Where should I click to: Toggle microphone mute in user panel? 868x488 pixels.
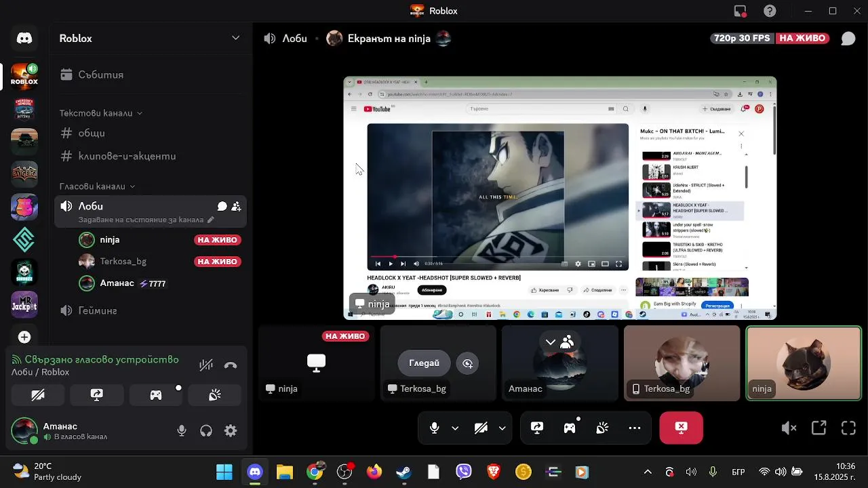[x=182, y=430]
